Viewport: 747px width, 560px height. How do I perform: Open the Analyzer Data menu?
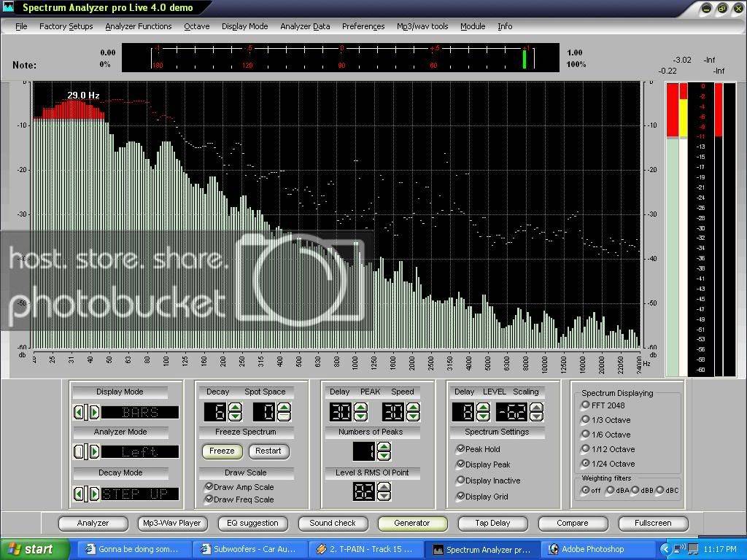tap(305, 26)
